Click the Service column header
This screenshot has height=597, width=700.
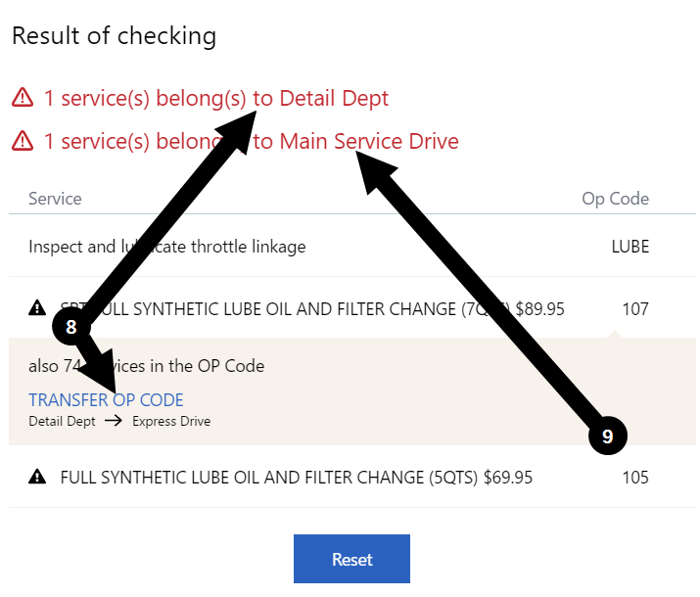55,199
